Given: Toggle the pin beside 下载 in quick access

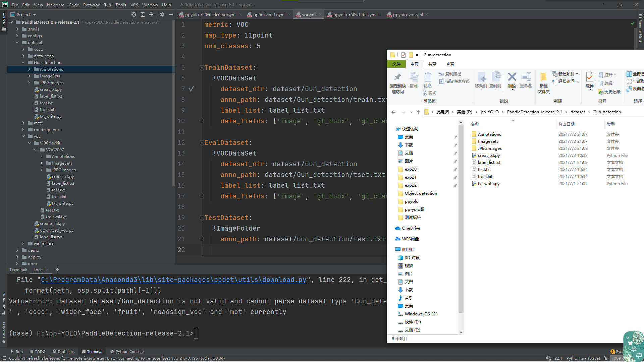Looking at the screenshot, I should click(455, 145).
